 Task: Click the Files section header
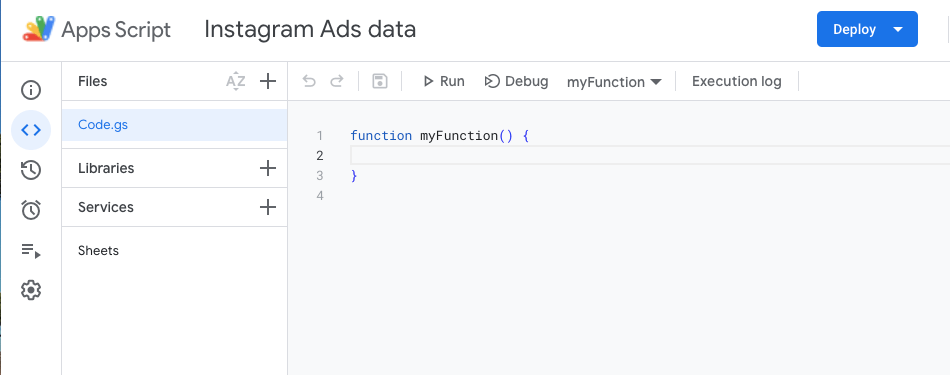pos(93,81)
